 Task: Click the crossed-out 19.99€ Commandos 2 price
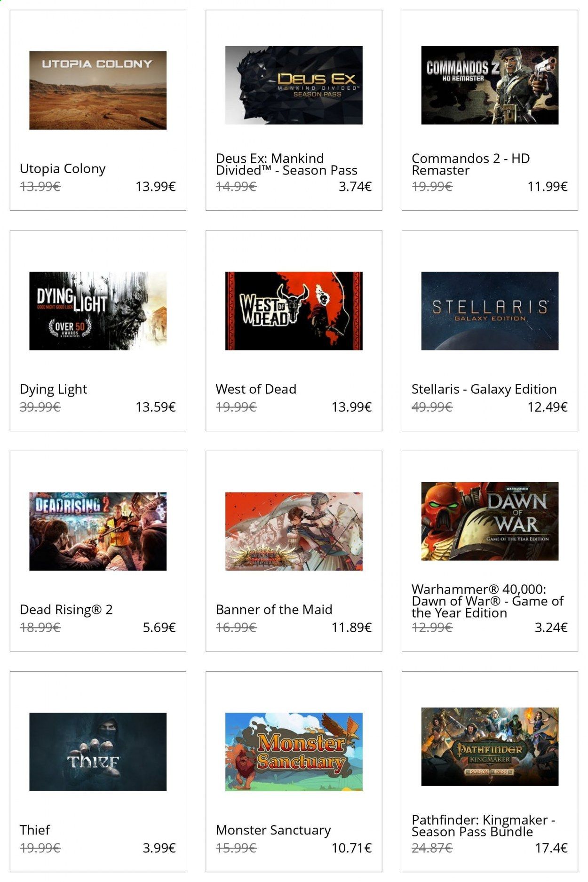click(x=432, y=187)
